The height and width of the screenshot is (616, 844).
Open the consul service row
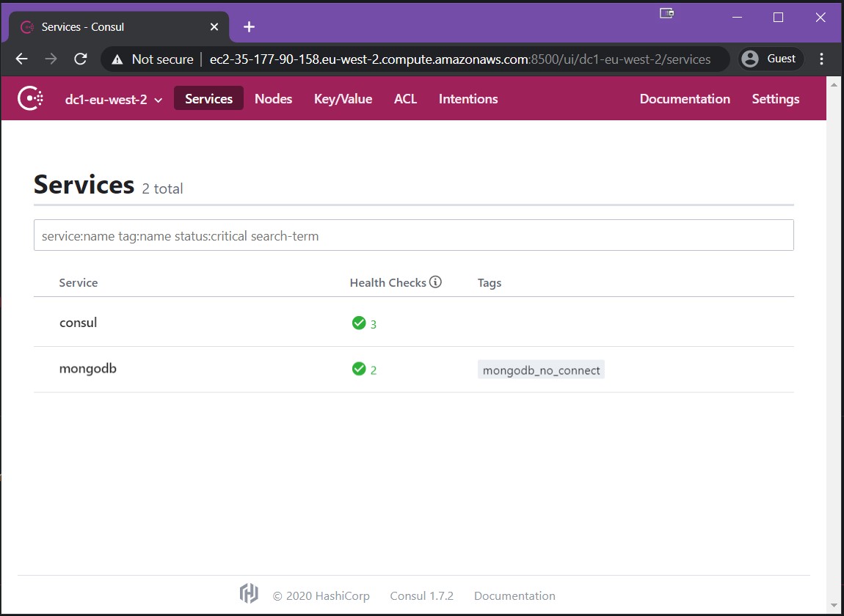tap(413, 323)
